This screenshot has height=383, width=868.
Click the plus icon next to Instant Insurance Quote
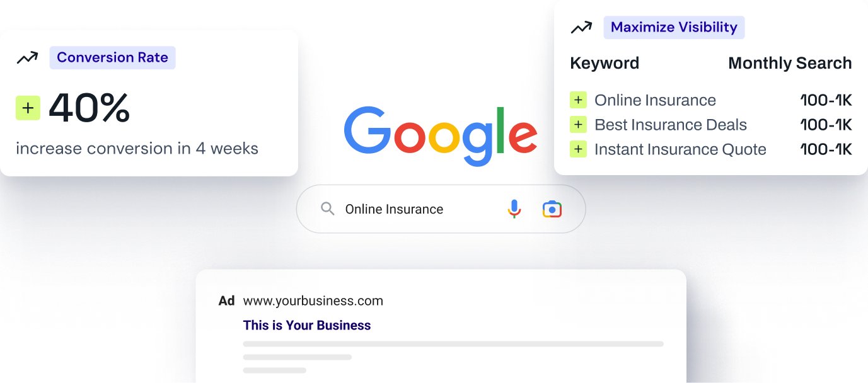(578, 149)
